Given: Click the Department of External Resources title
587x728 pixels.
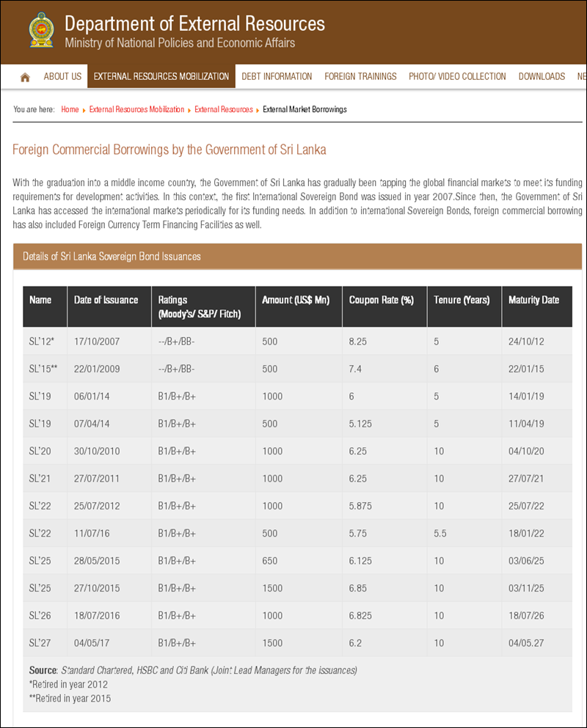Looking at the screenshot, I should (194, 23).
